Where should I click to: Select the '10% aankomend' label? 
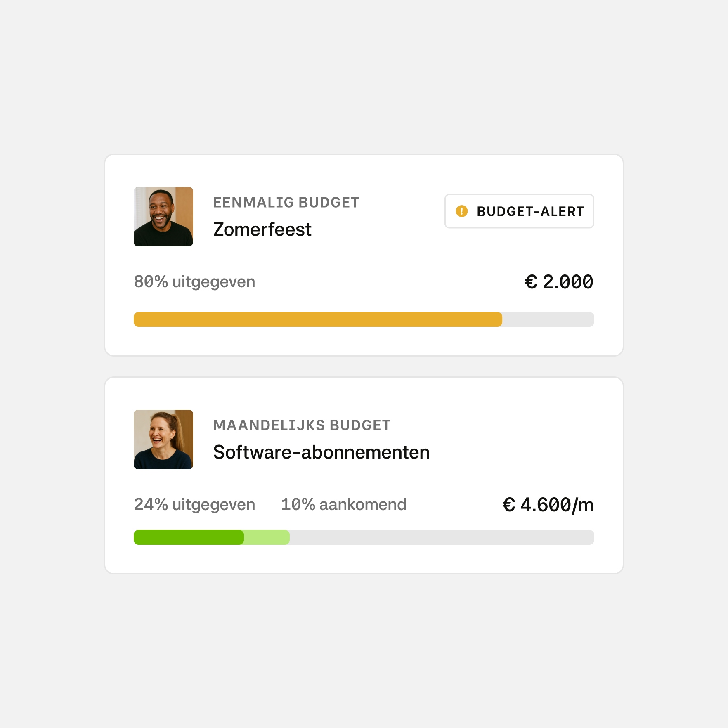click(343, 505)
